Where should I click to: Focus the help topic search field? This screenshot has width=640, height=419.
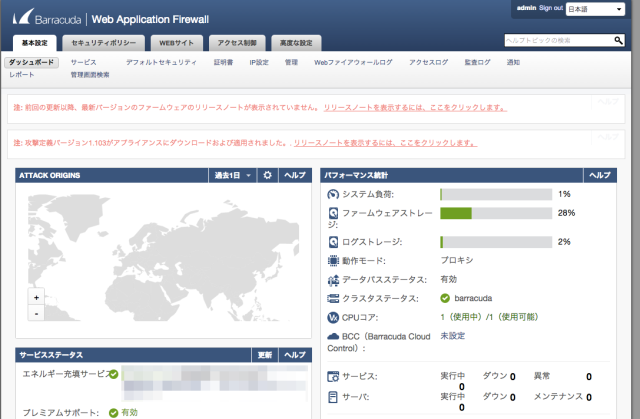[x=559, y=40]
